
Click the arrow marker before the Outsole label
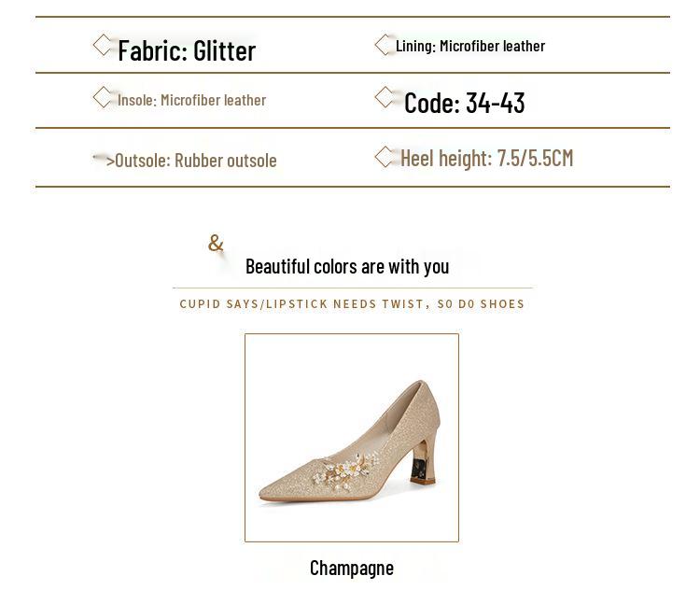point(103,160)
